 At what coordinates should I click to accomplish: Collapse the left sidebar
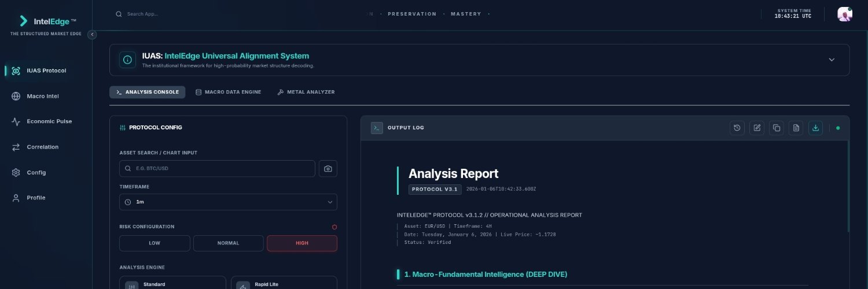(x=92, y=35)
